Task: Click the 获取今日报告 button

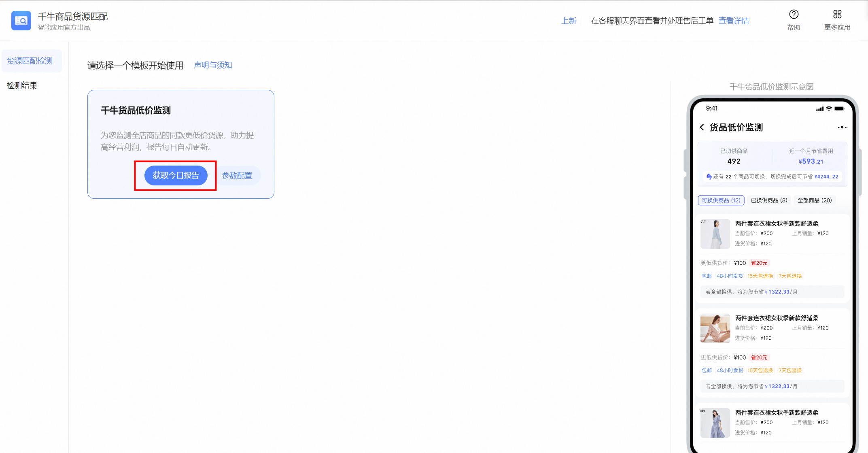Action: click(x=176, y=175)
